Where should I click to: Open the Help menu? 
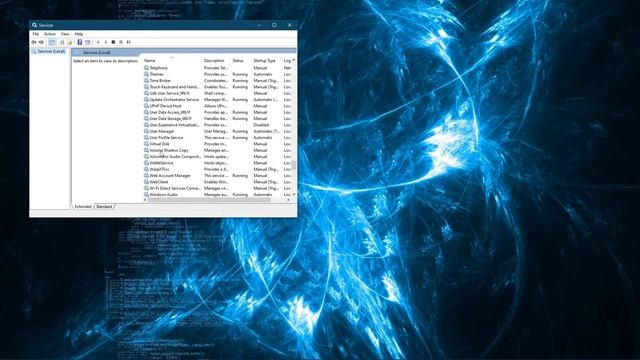coord(79,34)
